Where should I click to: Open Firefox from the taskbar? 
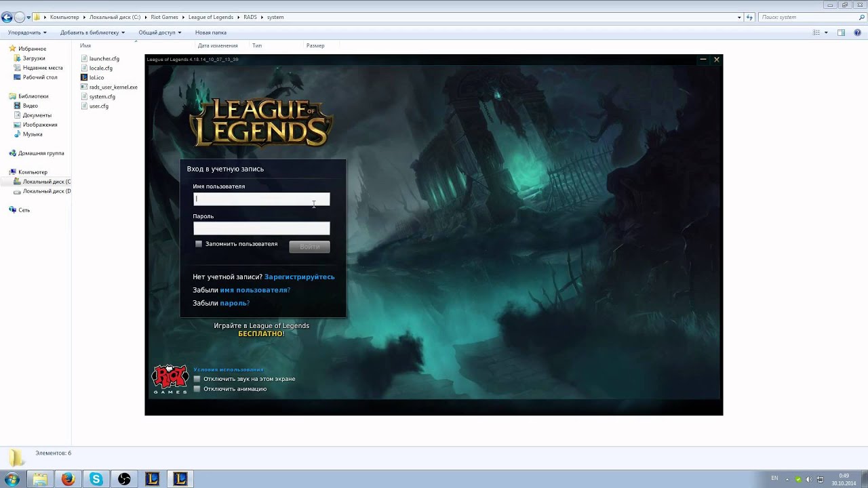click(68, 479)
